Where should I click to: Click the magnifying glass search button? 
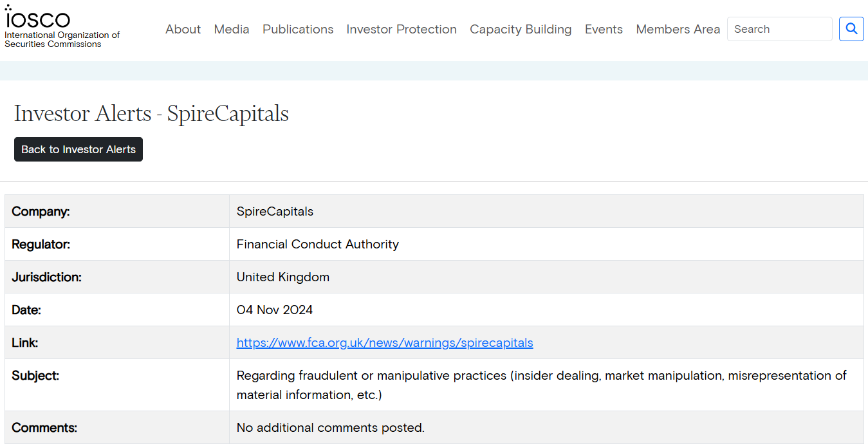[x=851, y=29]
